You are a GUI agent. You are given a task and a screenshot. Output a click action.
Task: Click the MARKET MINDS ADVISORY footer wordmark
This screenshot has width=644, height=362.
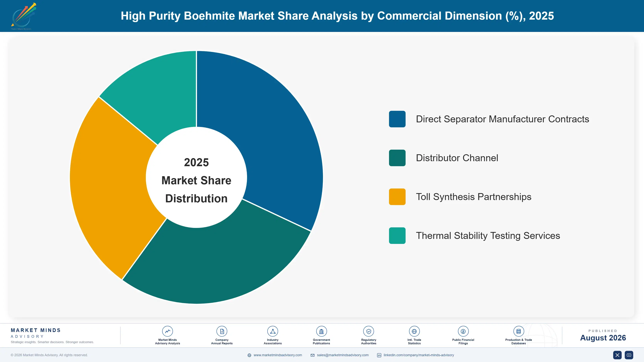36,333
